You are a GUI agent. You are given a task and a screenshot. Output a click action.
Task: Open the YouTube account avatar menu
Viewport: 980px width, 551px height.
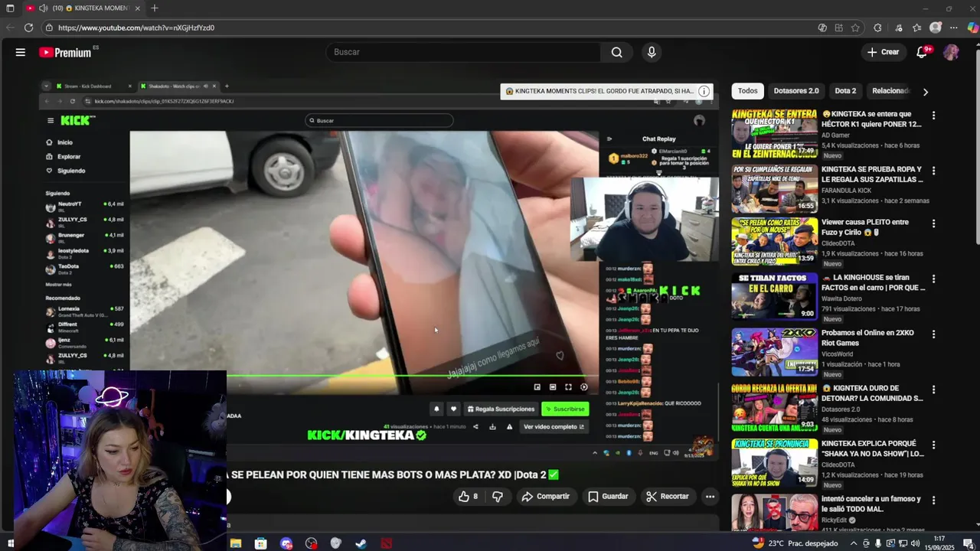[x=951, y=52]
